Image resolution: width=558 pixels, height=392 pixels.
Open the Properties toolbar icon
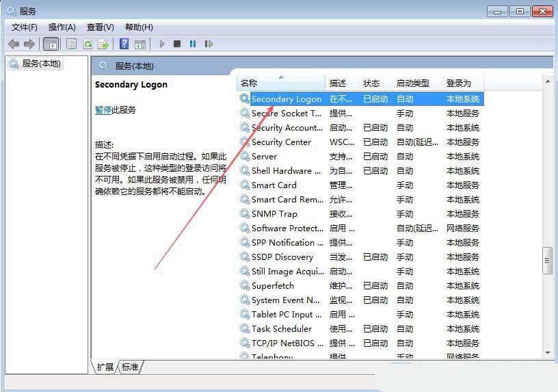tap(71, 44)
